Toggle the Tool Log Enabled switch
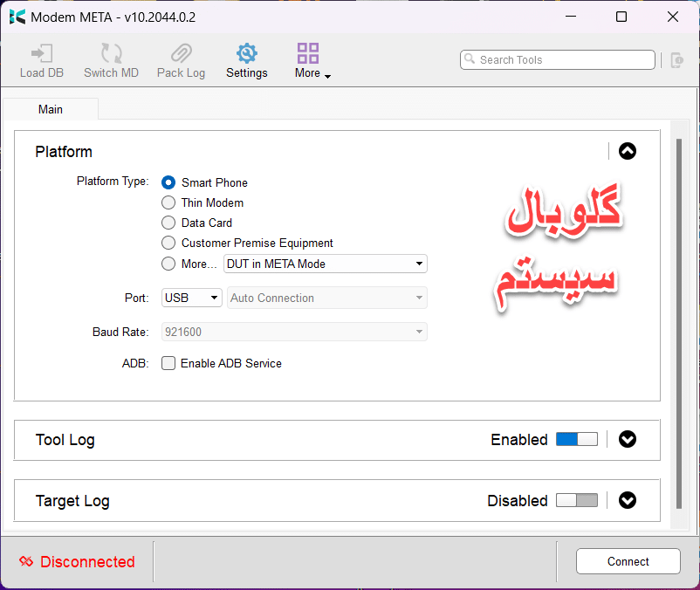This screenshot has height=590, width=700. 577,439
